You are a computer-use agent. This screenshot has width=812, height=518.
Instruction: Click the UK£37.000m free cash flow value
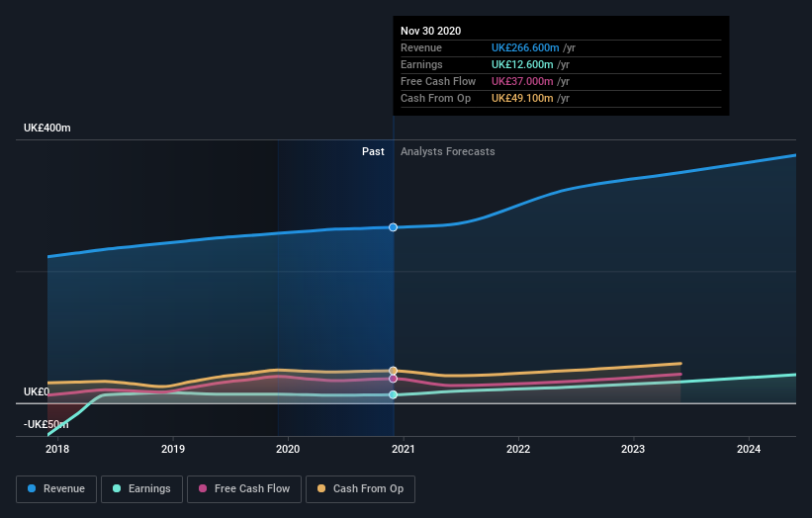[x=522, y=81]
